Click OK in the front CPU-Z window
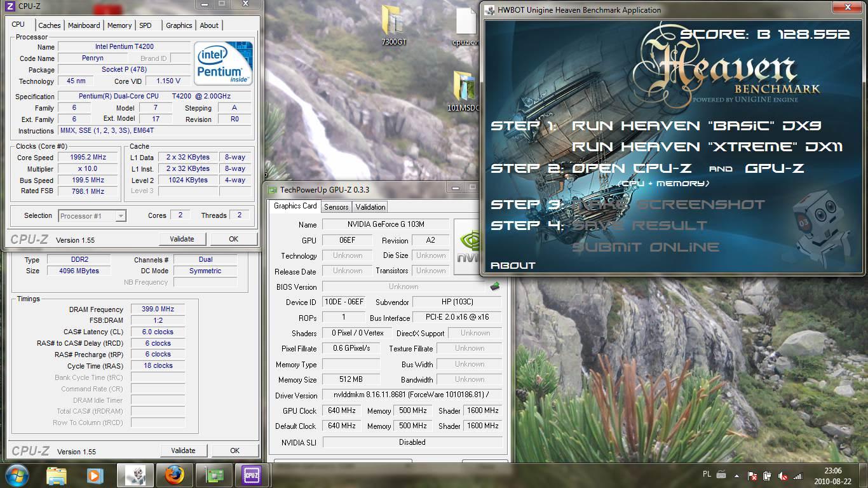 coord(233,239)
